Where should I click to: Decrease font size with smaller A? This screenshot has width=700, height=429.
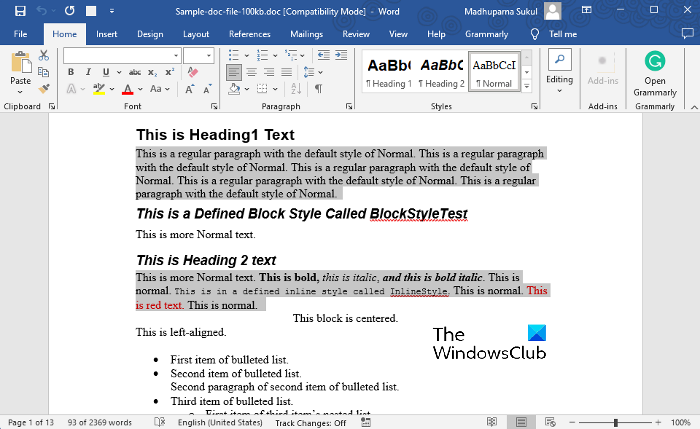point(207,89)
